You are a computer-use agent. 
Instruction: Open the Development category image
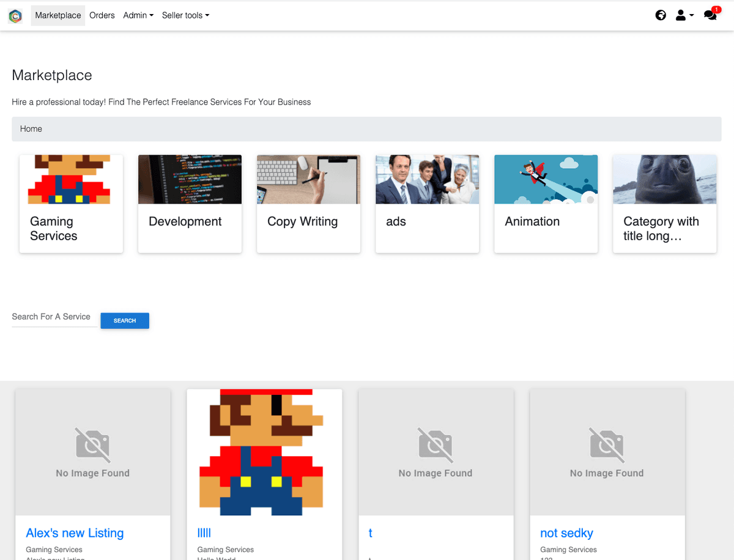click(190, 179)
